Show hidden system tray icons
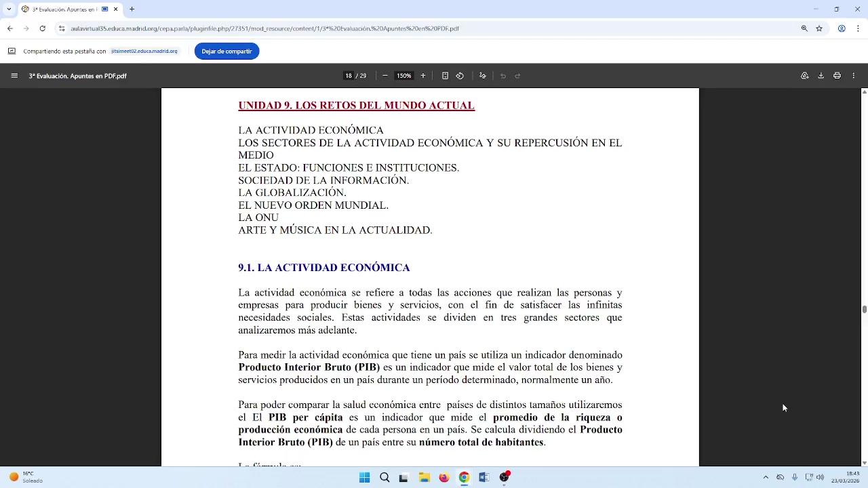Image resolution: width=868 pixels, height=488 pixels. pos(766,477)
